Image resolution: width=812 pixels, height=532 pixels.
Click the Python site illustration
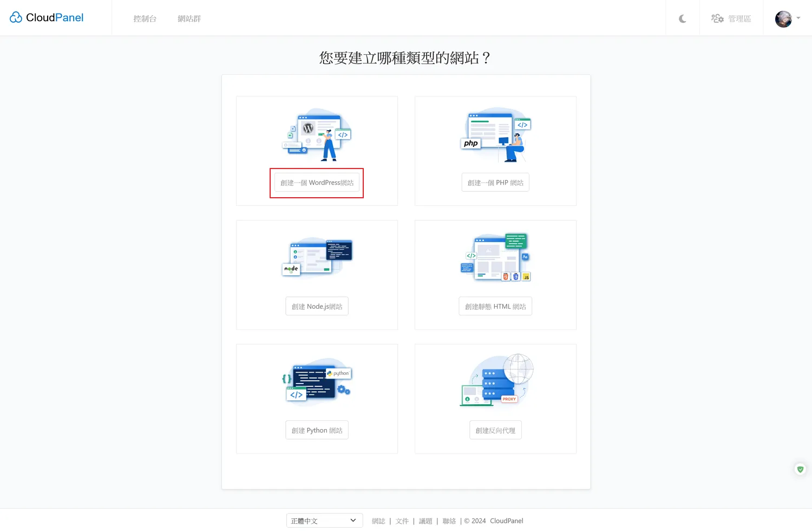coord(317,382)
